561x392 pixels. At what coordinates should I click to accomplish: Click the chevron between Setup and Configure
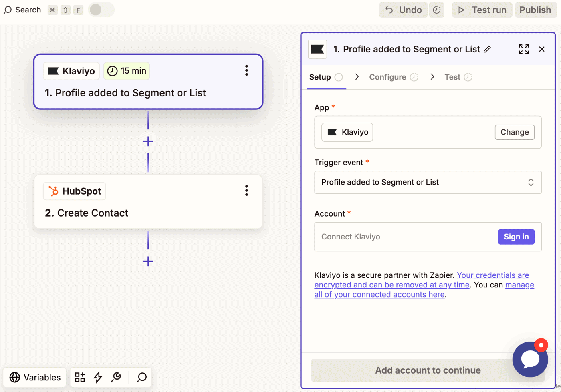[357, 77]
